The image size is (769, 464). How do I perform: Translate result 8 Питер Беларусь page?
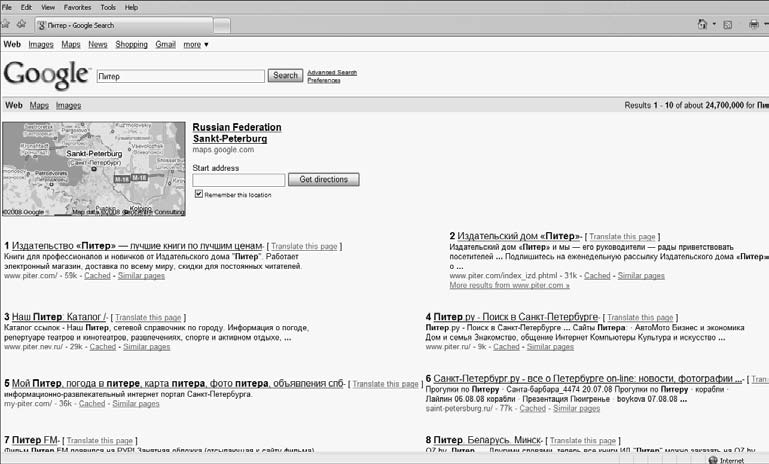[583, 440]
